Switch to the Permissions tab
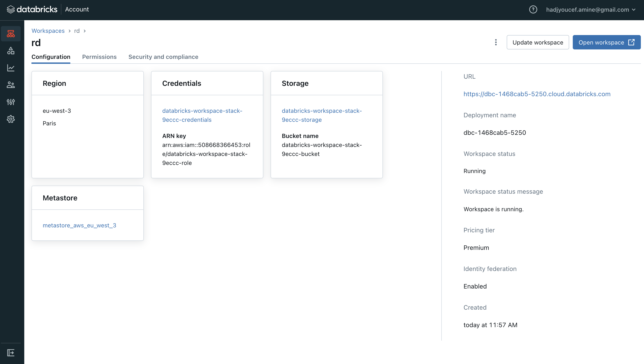The image size is (644, 364). coord(99,57)
